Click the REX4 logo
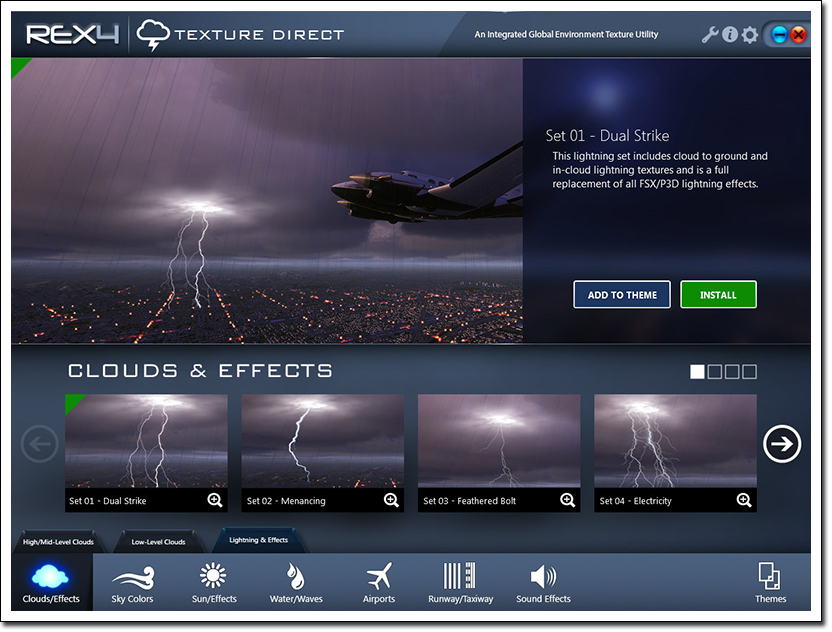This screenshot has height=632, width=832. [73, 35]
